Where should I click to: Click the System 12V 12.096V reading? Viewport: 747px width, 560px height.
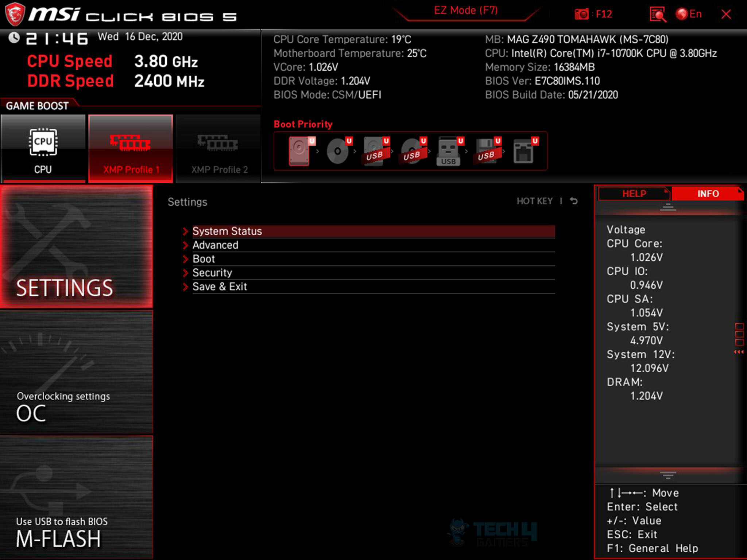pos(649,368)
